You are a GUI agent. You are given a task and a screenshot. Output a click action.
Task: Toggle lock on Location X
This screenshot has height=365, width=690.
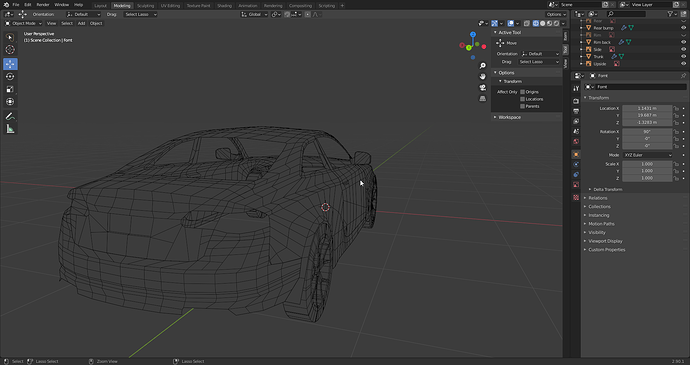pyautogui.click(x=676, y=108)
